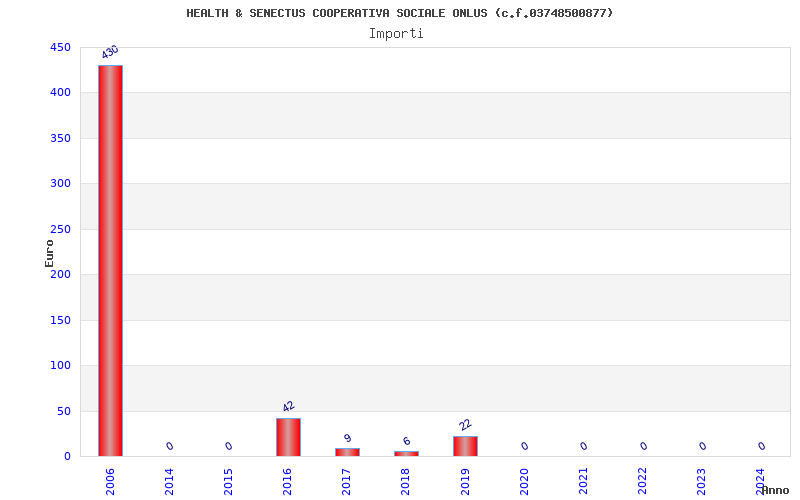Click the 2023 year axis label

(702, 481)
